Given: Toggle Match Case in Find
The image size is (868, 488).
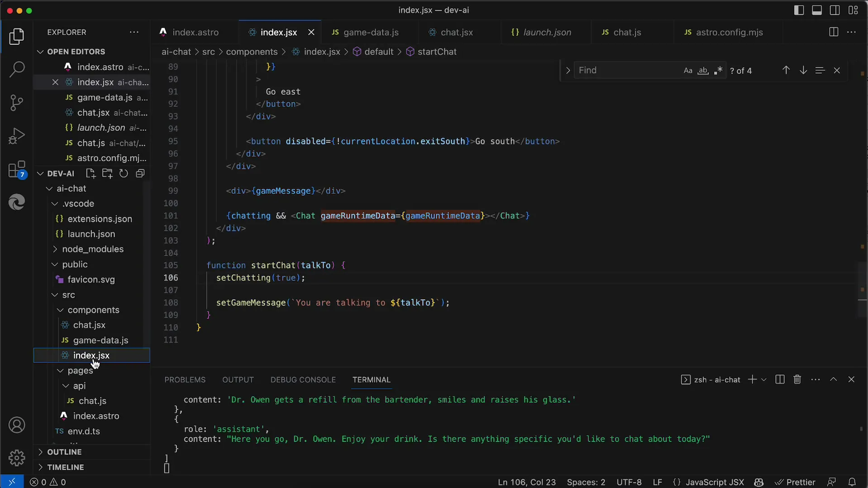Looking at the screenshot, I should [x=688, y=71].
